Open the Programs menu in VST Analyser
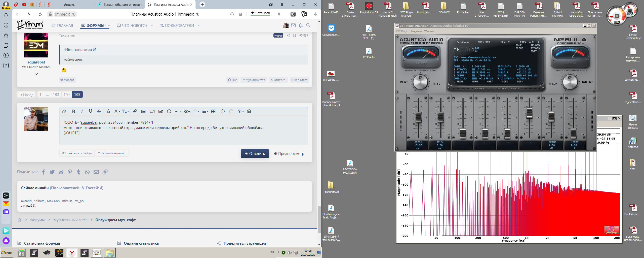This screenshot has width=644, height=258. (x=416, y=31)
